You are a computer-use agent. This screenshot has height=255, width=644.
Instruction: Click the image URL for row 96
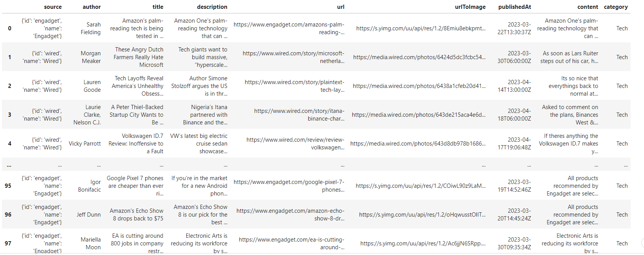[422, 215]
